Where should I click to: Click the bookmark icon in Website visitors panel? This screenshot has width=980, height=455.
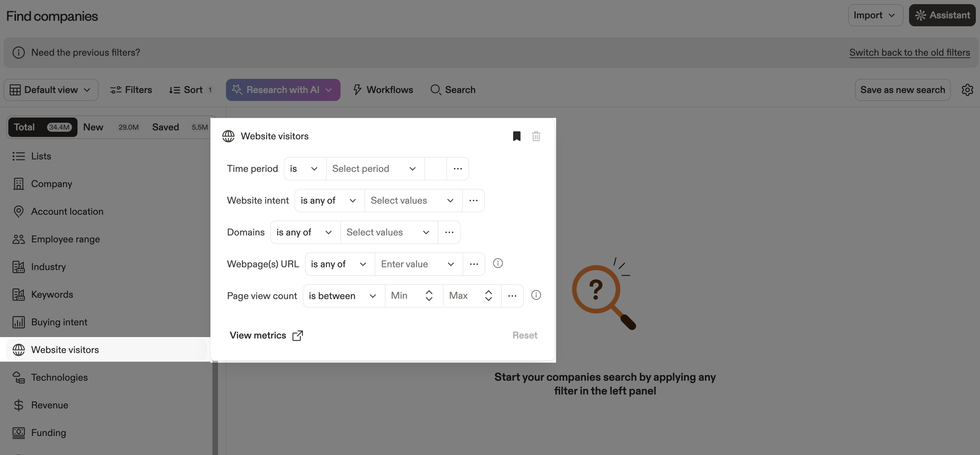(x=516, y=136)
